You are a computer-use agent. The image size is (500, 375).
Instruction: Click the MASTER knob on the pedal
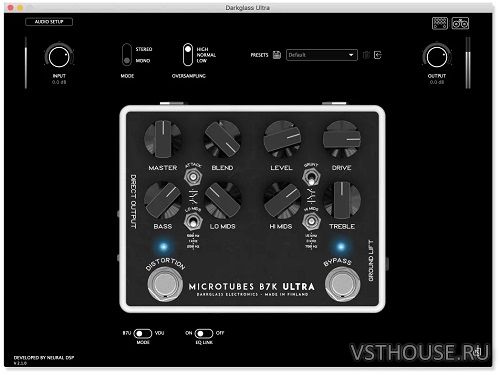(x=163, y=139)
